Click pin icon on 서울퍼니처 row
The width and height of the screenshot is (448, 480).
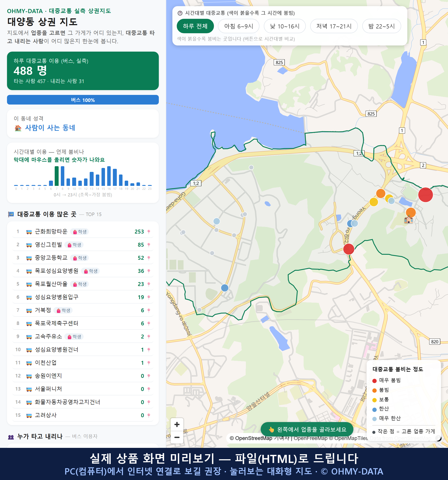click(149, 389)
